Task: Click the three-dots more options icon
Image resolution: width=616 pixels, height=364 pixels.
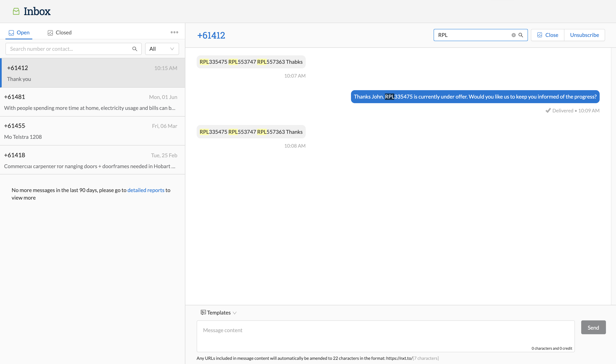Action: coord(174,32)
